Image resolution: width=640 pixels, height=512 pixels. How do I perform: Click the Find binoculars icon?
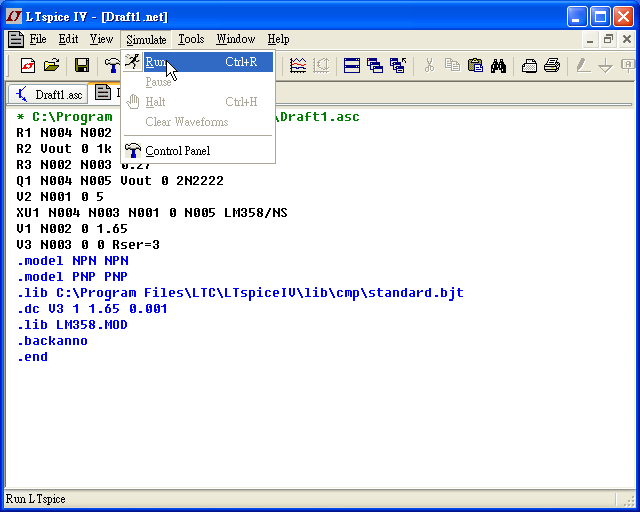point(498,65)
